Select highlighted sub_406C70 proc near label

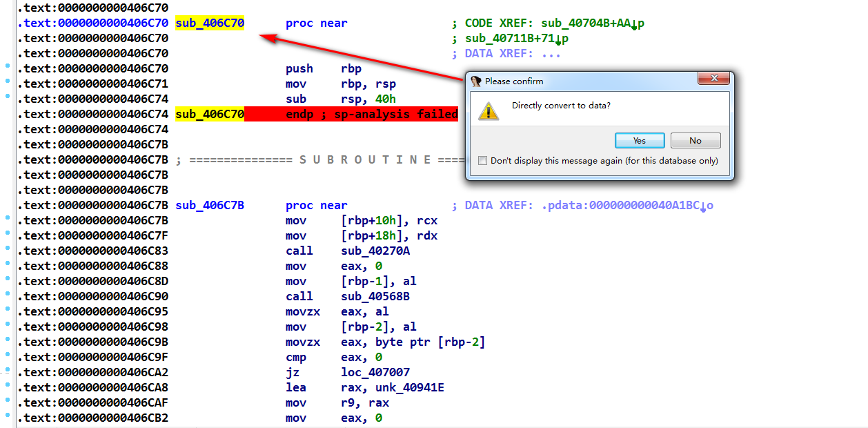coord(209,23)
